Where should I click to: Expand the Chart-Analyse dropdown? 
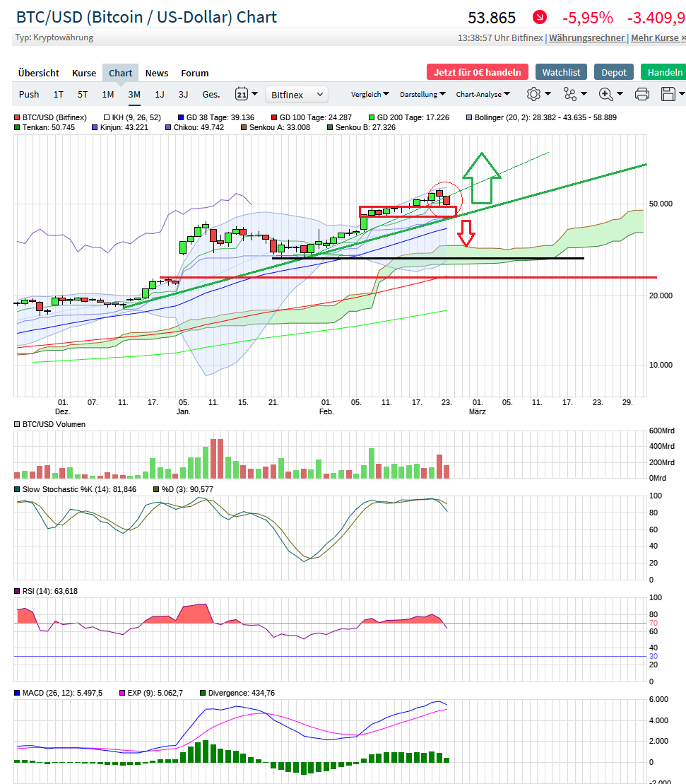pyautogui.click(x=483, y=94)
